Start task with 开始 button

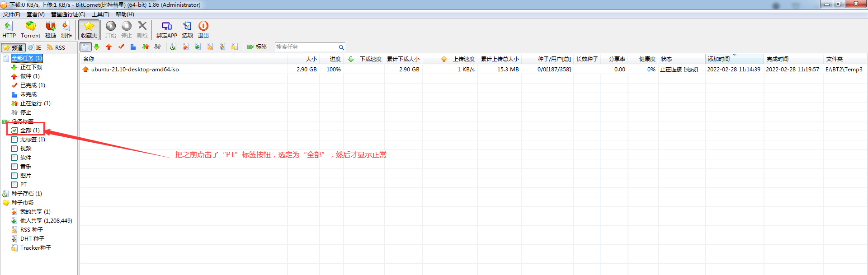click(111, 30)
